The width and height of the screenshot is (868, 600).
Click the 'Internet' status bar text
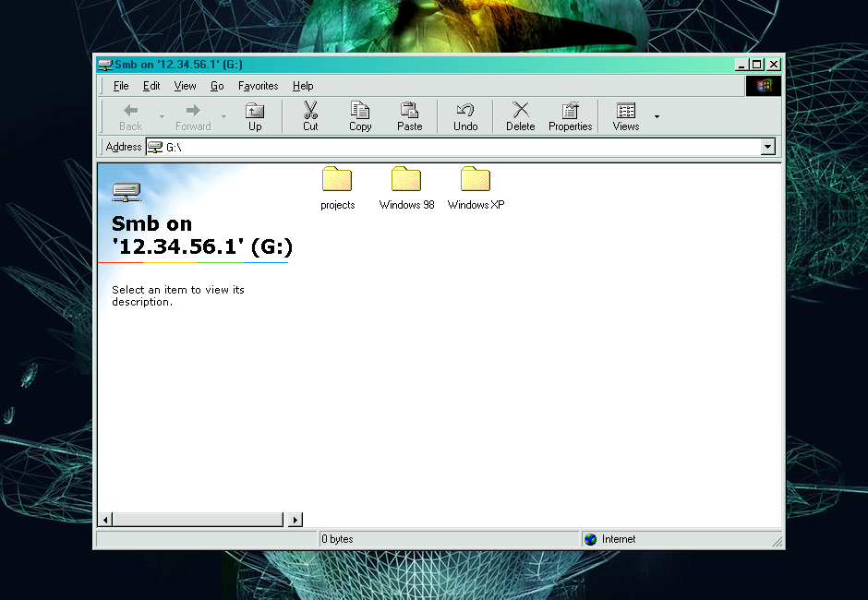[x=619, y=539]
